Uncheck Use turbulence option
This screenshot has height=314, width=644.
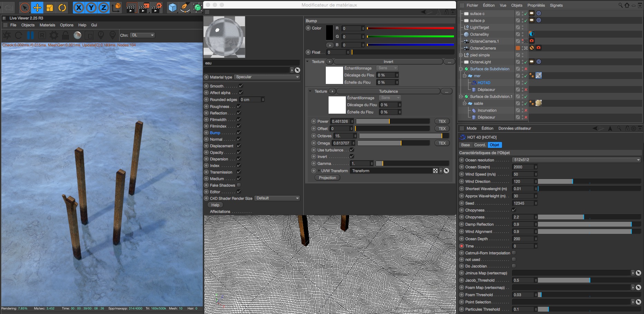coord(352,150)
